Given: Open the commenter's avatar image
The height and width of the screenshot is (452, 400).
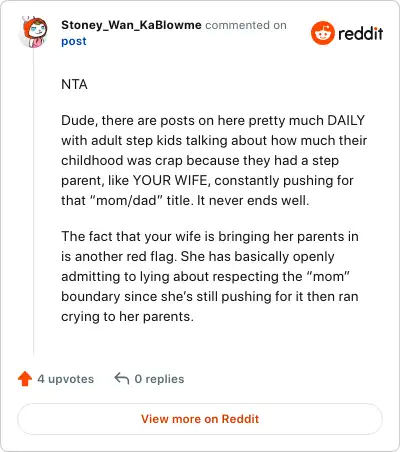Looking at the screenshot, I should click(33, 32).
